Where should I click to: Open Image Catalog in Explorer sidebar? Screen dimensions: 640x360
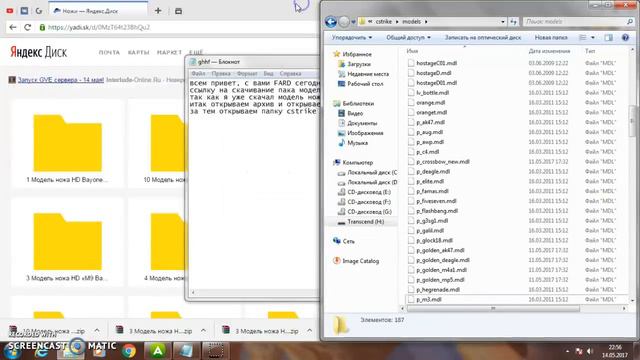click(360, 261)
